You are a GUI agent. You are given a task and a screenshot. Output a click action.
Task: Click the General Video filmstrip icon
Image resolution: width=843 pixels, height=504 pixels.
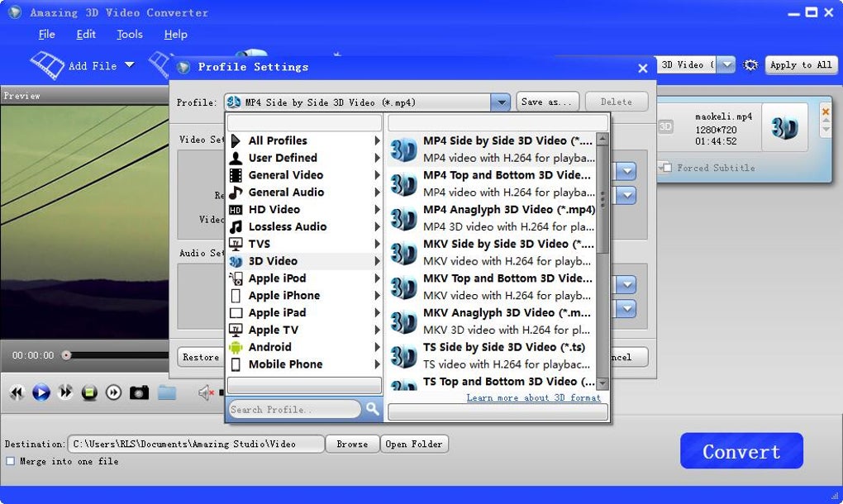click(236, 175)
